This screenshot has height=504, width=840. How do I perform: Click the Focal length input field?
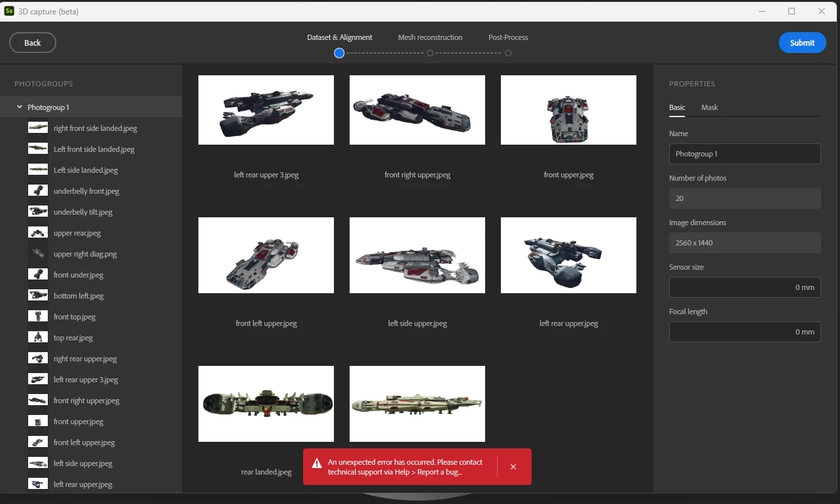coord(744,332)
